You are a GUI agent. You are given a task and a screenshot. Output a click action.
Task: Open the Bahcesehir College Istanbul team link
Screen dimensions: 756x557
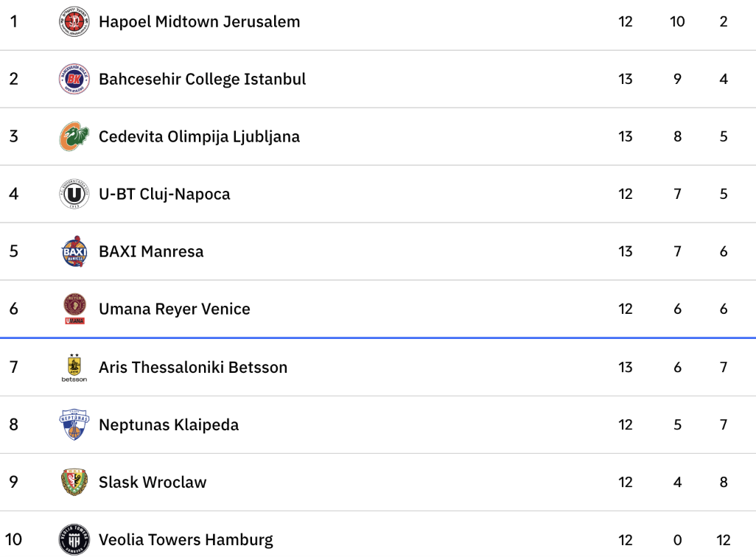pos(202,79)
